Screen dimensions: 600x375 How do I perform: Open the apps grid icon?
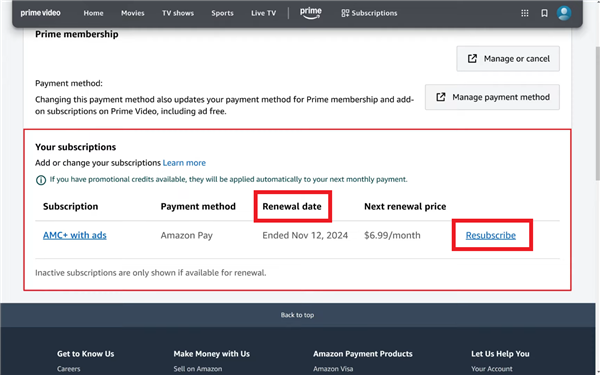tap(525, 13)
